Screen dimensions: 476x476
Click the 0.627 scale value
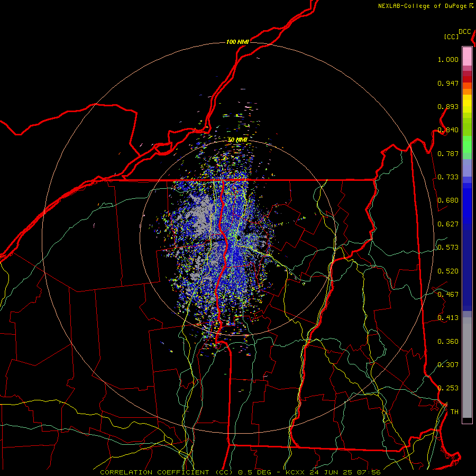[x=448, y=224]
